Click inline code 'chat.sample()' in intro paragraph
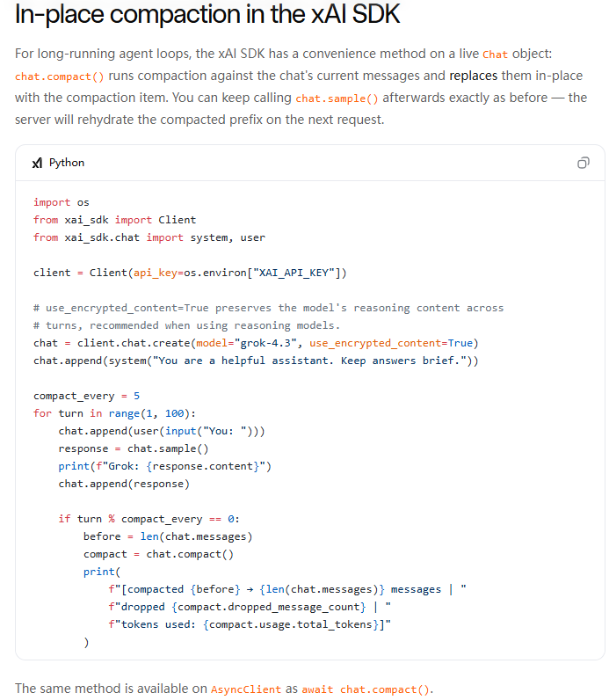The height and width of the screenshot is (700, 609). 337,98
